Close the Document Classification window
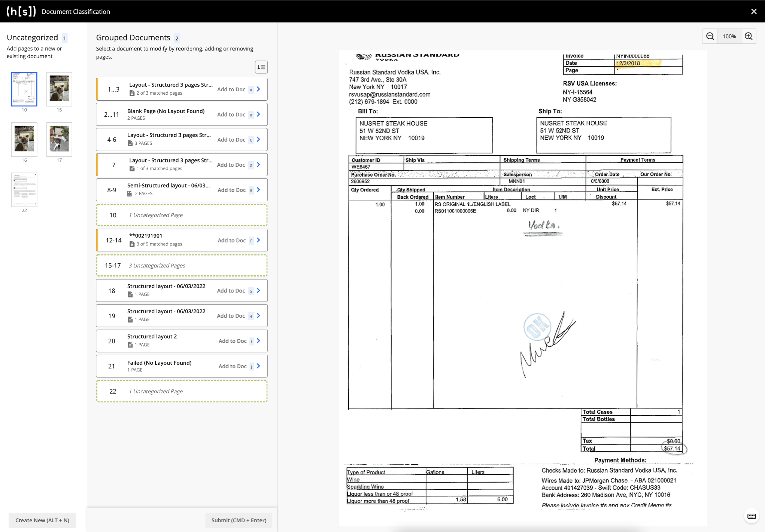Image resolution: width=765 pixels, height=532 pixels. click(754, 12)
